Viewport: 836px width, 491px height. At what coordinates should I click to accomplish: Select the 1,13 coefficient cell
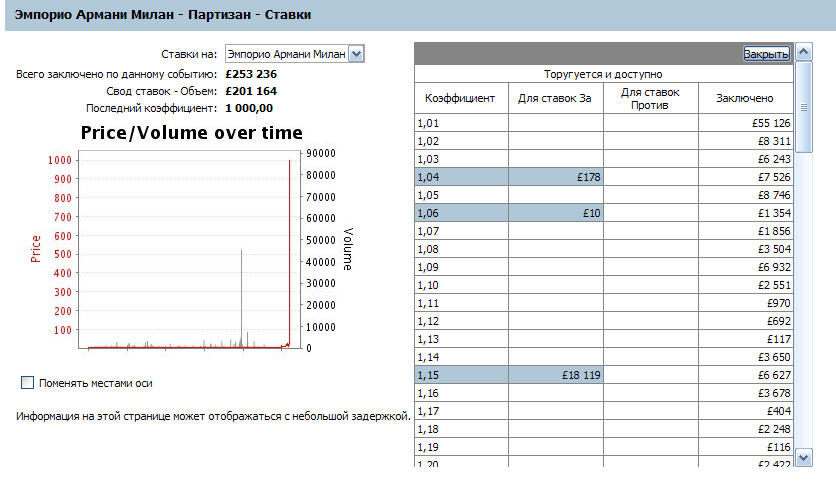coord(461,339)
